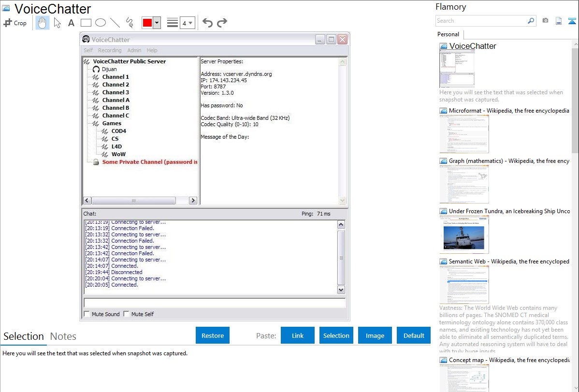Image resolution: width=579 pixels, height=392 pixels.
Task: Pick the rectangle drawing tool
Action: click(86, 23)
